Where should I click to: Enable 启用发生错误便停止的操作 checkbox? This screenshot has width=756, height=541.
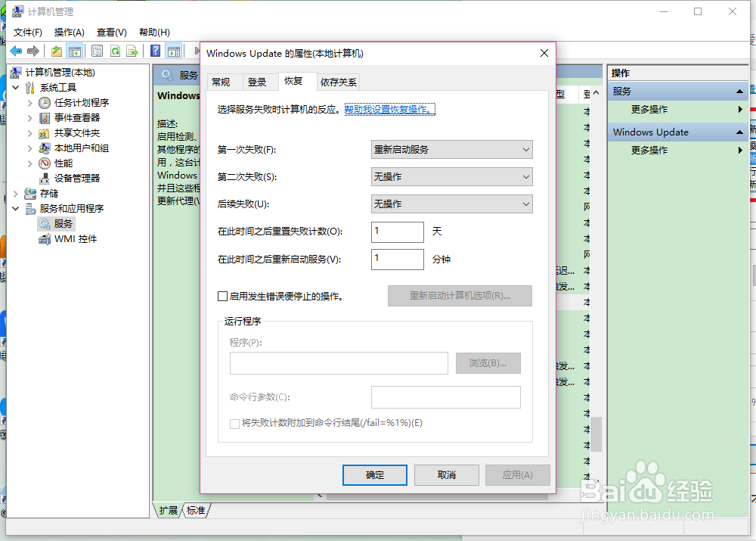click(x=223, y=297)
